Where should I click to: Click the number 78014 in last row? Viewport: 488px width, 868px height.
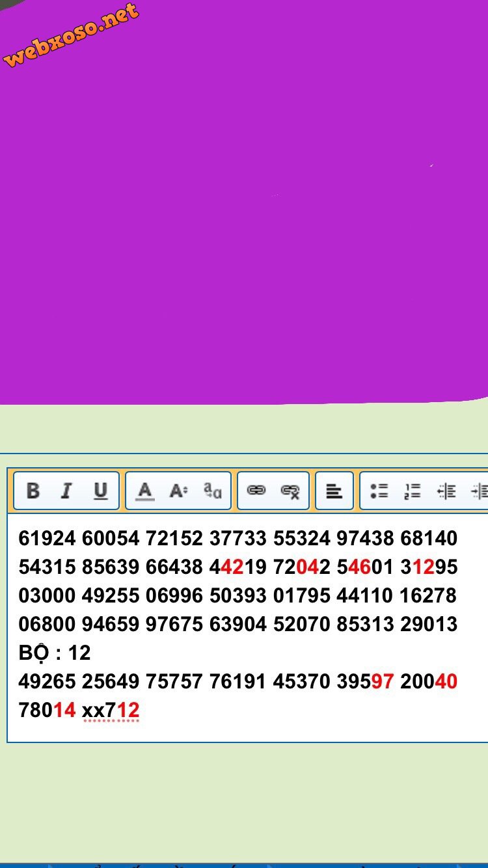pos(47,710)
